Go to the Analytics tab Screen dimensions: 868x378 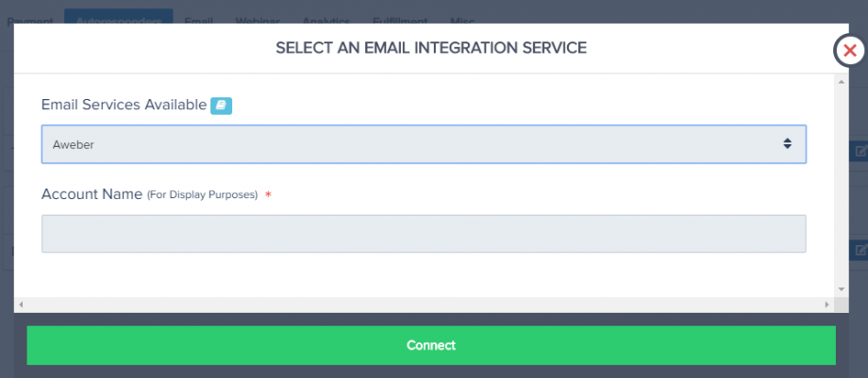click(x=325, y=20)
